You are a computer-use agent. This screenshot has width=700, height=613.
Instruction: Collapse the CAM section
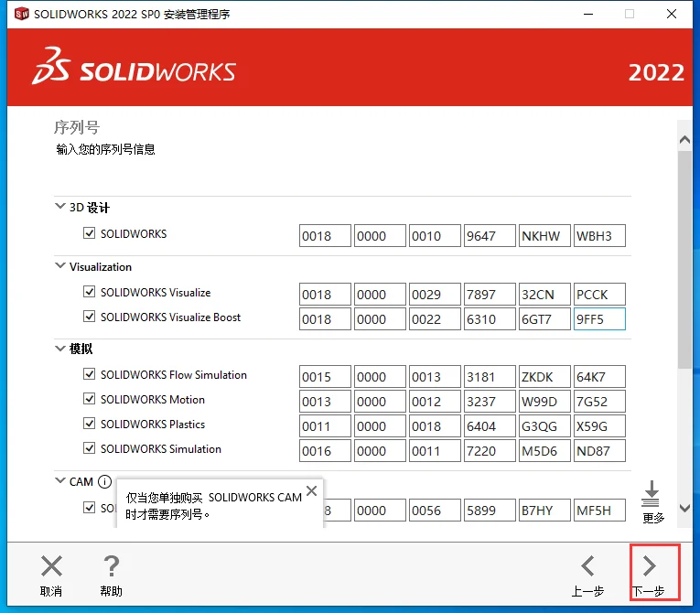[59, 481]
